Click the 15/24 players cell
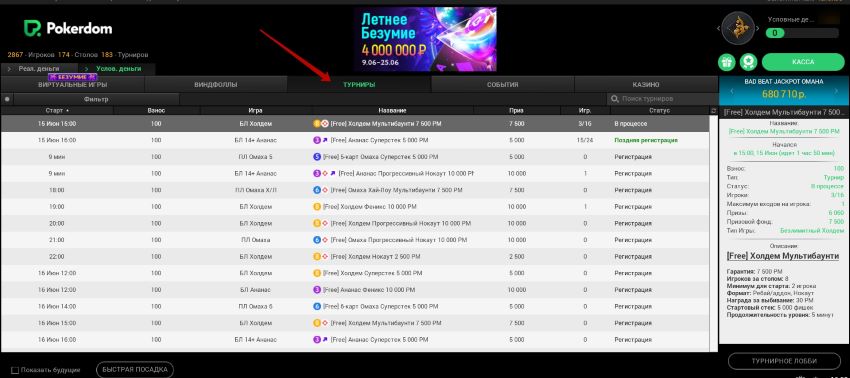Screen dimensions: 850x378 (x=584, y=140)
